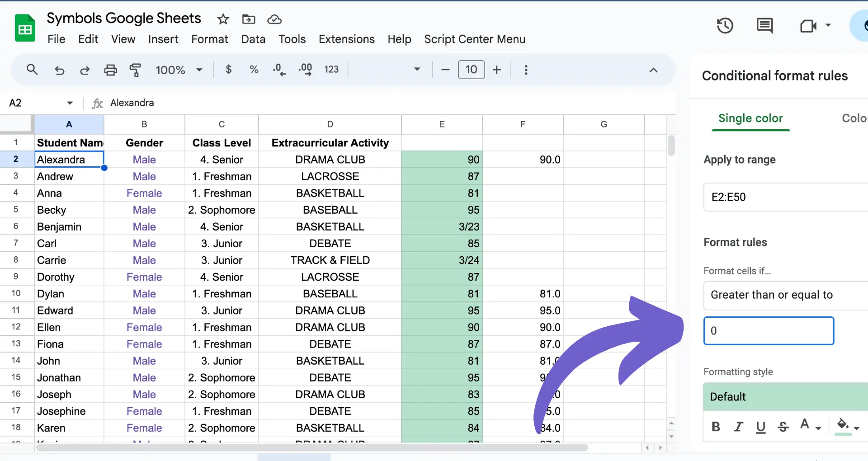Screen dimensions: 868x461
Task: Toggle italic in formatting style
Action: click(x=738, y=427)
